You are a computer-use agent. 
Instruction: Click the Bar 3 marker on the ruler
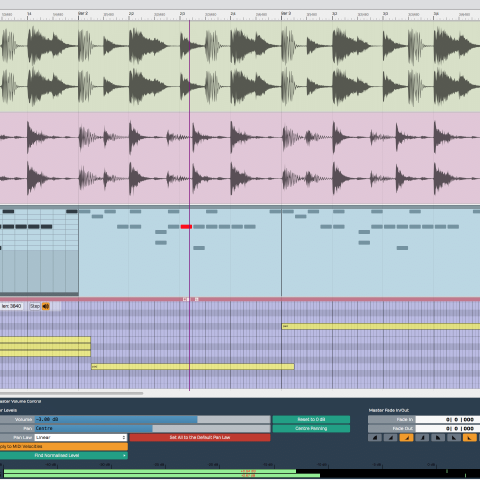click(x=286, y=13)
